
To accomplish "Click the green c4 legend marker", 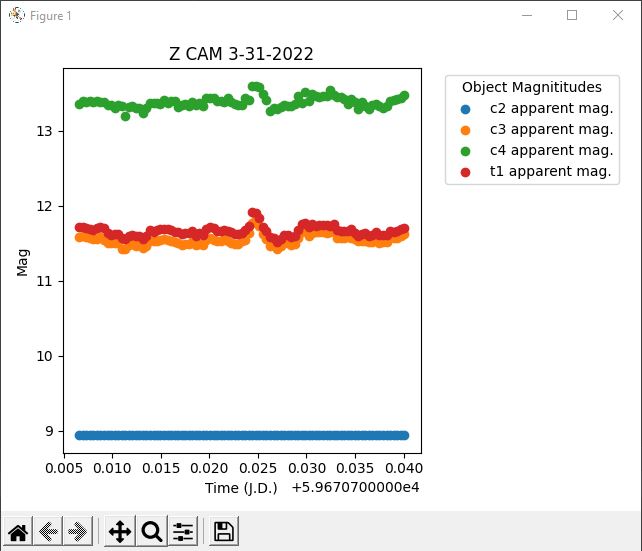I will 465,151.
